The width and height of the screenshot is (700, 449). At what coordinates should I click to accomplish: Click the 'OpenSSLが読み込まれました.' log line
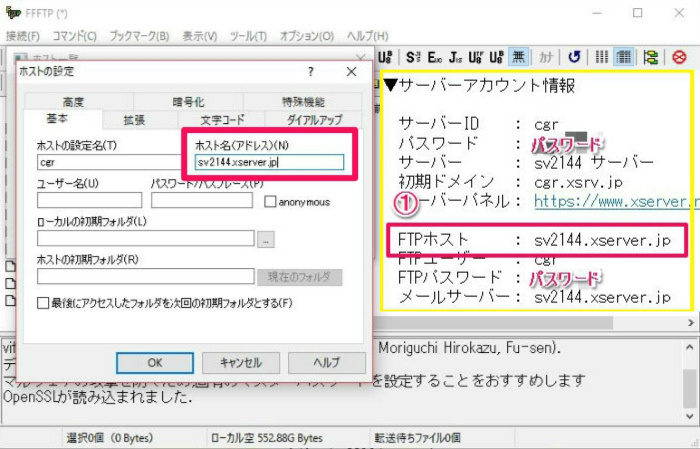(x=98, y=396)
